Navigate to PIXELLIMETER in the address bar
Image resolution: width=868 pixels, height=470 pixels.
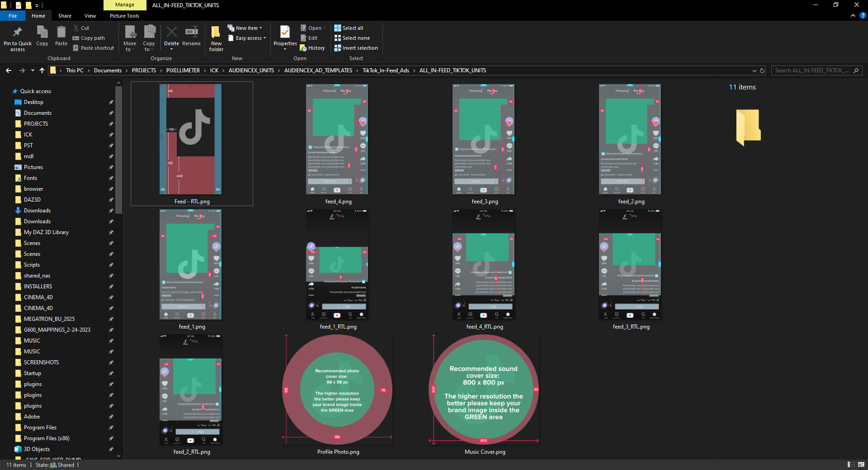point(183,70)
